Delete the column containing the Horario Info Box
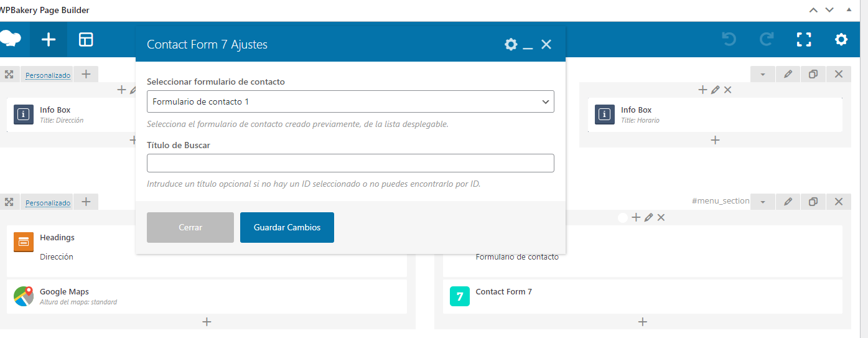868x338 pixels. click(727, 90)
